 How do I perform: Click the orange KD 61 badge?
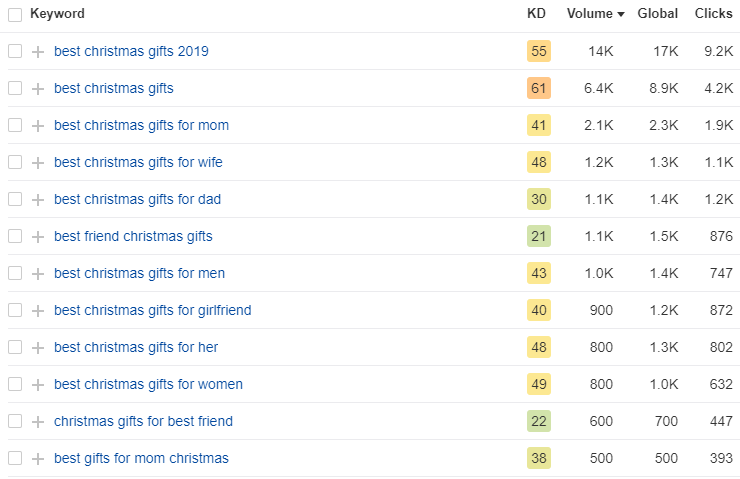click(538, 88)
